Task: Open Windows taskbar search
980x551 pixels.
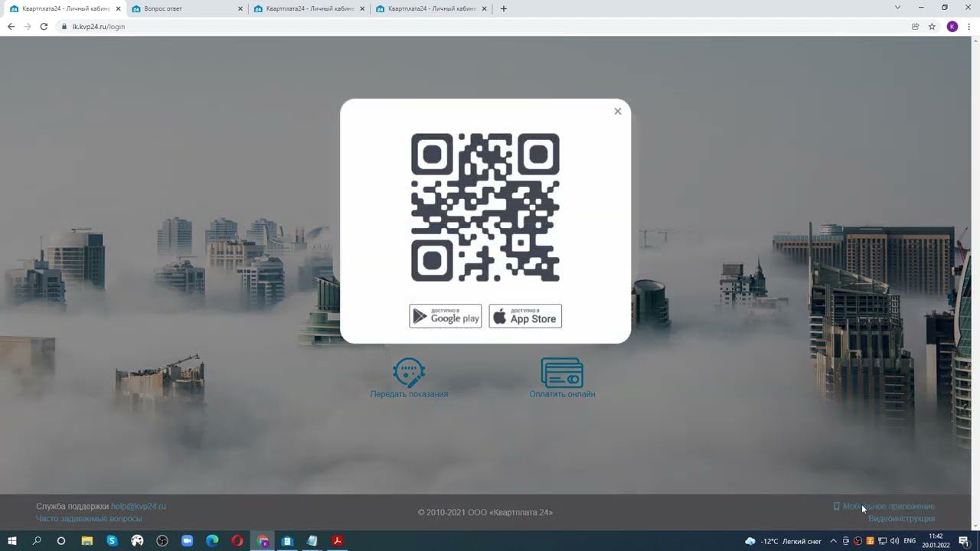Action: pos(37,541)
